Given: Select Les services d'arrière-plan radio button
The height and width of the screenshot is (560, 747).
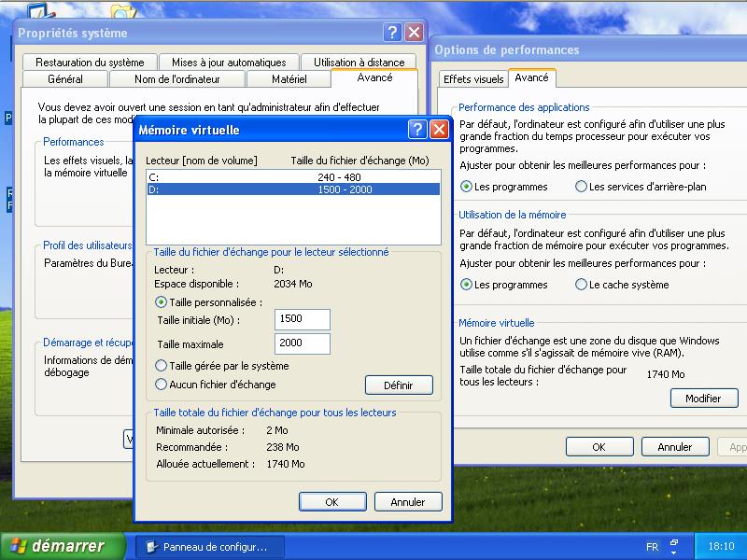Looking at the screenshot, I should coord(582,187).
